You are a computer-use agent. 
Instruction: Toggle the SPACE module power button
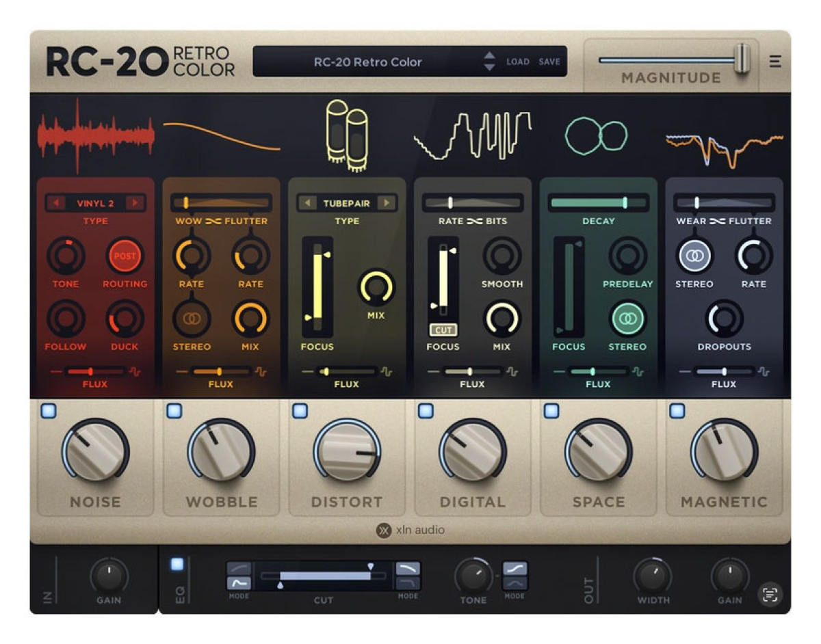(551, 410)
